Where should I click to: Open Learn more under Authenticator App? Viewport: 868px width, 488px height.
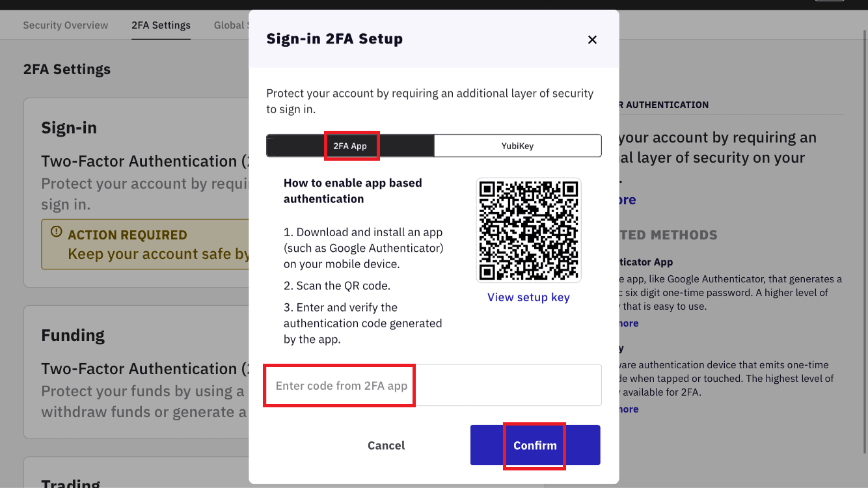point(628,323)
